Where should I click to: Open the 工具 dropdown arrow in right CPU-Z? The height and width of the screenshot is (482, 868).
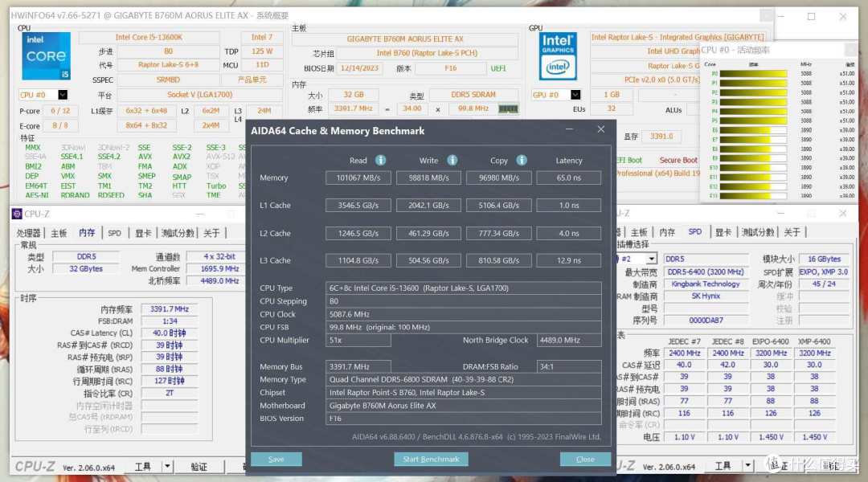pos(747,465)
